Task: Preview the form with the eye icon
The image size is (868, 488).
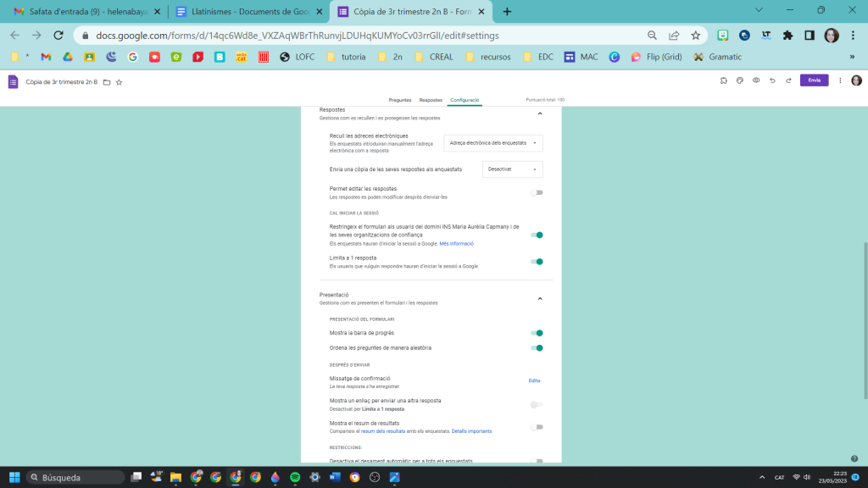Action: (x=755, y=80)
